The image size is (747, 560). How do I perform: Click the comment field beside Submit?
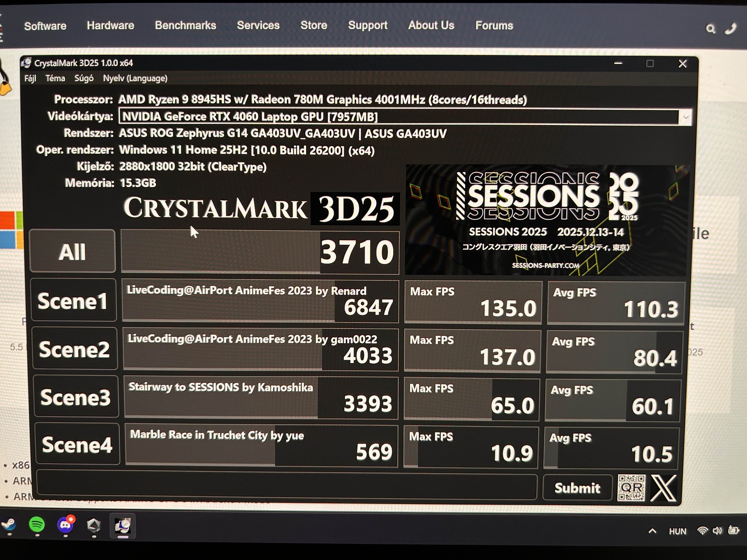pos(287,485)
